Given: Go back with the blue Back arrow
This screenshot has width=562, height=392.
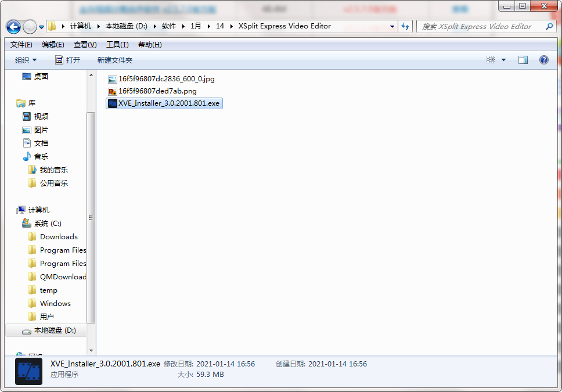Looking at the screenshot, I should (13, 27).
